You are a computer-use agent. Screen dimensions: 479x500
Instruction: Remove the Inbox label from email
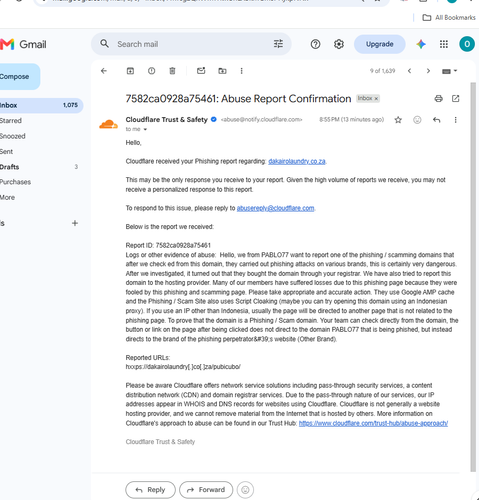point(376,99)
